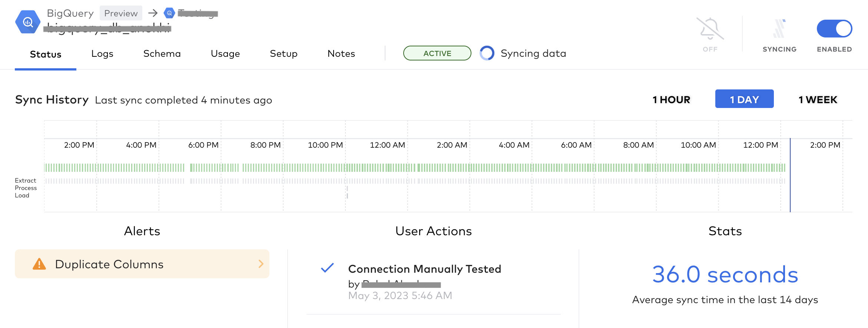Screen dimensions: 868x328
Task: Click the 36.0 seconds stat value
Action: click(725, 275)
